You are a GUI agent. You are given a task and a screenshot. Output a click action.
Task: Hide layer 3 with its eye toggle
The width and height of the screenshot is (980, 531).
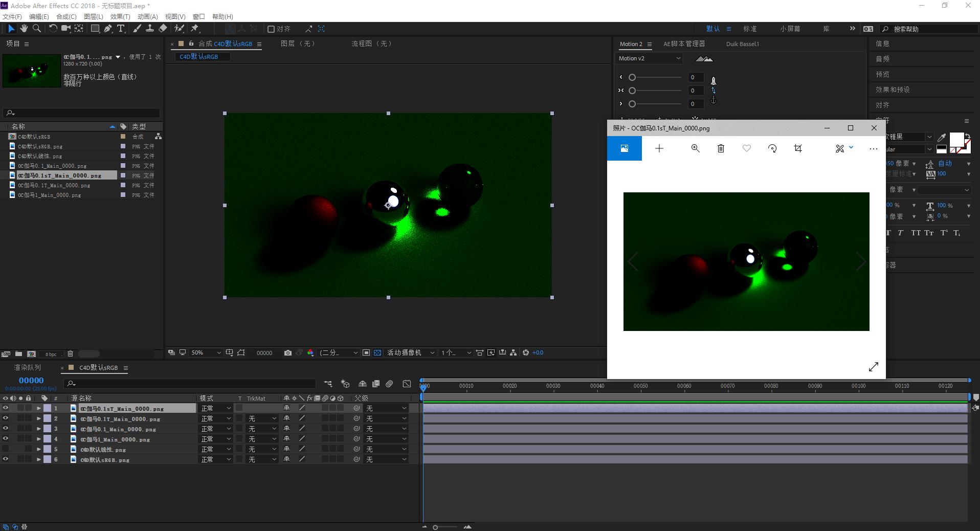tap(6, 429)
